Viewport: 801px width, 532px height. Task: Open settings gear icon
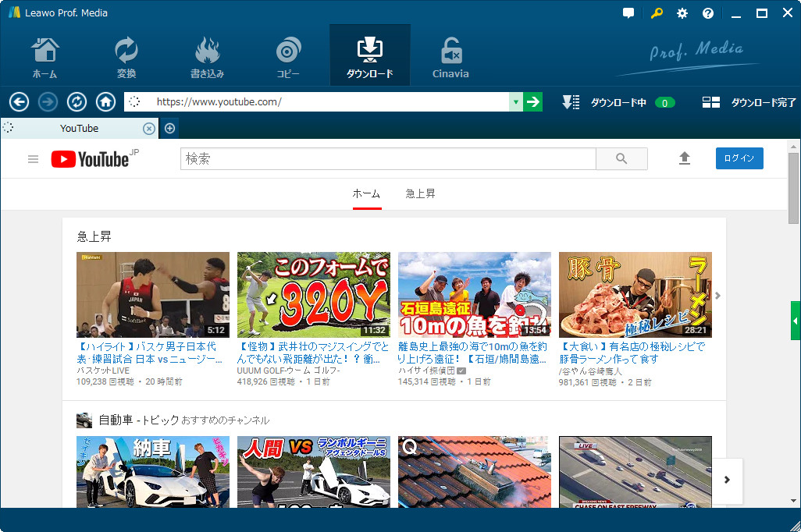(682, 13)
